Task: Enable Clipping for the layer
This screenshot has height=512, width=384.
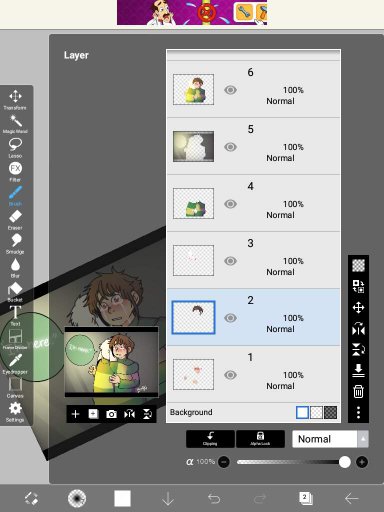Action: tap(210, 439)
